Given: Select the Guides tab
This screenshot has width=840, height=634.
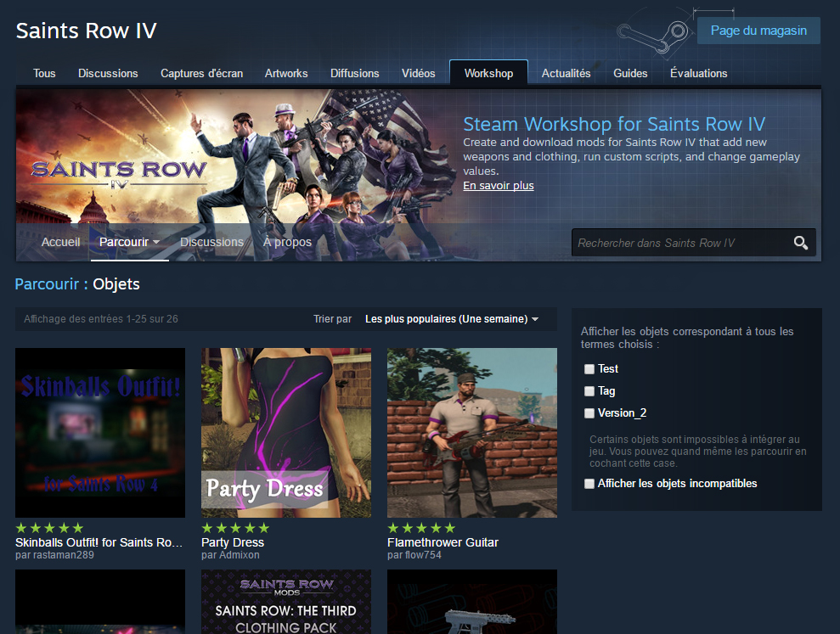Looking at the screenshot, I should 630,73.
